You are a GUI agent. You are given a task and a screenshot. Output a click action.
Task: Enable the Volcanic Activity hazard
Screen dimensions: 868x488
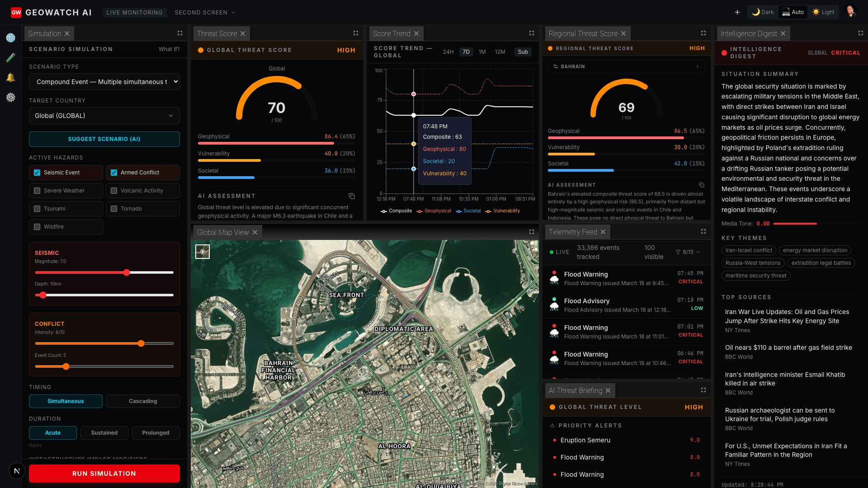pyautogui.click(x=114, y=191)
